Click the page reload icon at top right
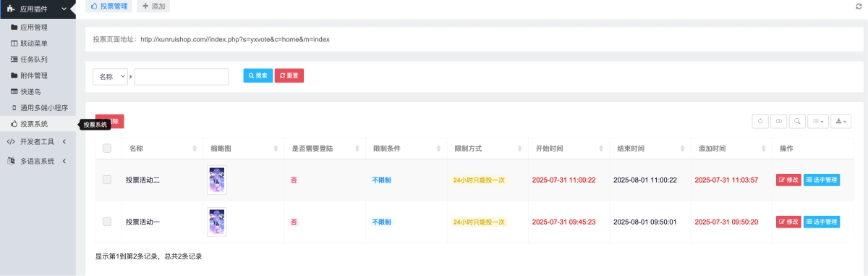Viewport: 868px width, 276px height. click(x=859, y=6)
